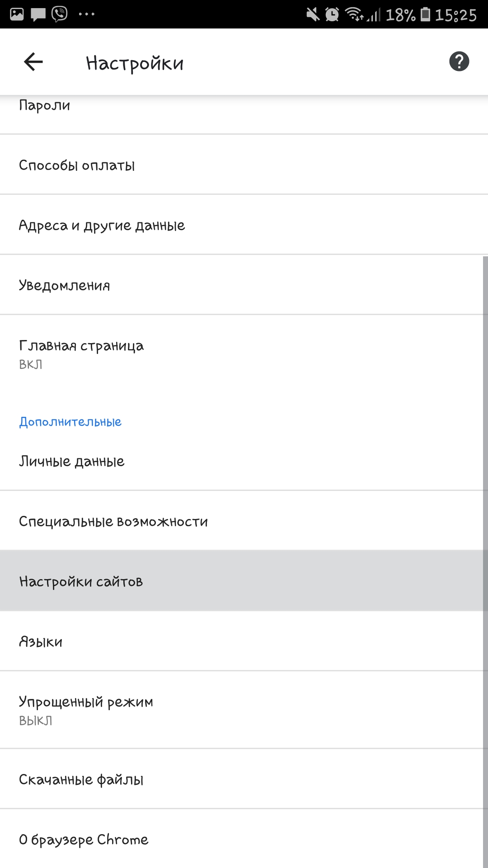
Task: Open the help question mark icon
Action: [459, 61]
